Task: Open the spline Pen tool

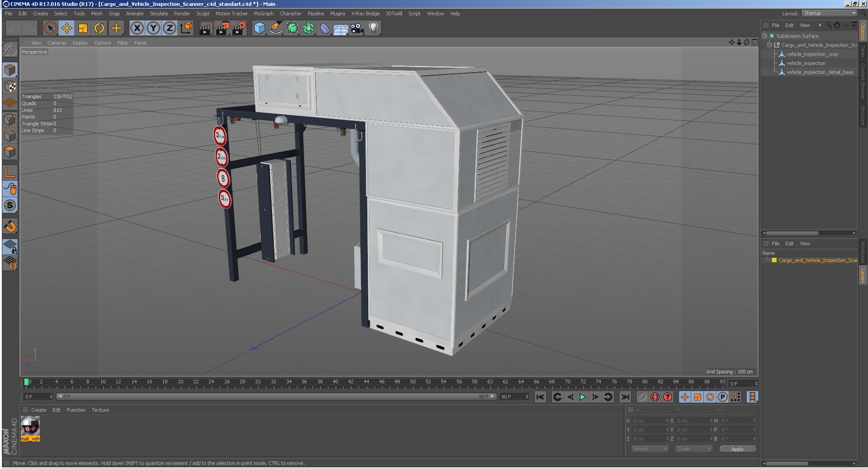Action: pos(276,28)
